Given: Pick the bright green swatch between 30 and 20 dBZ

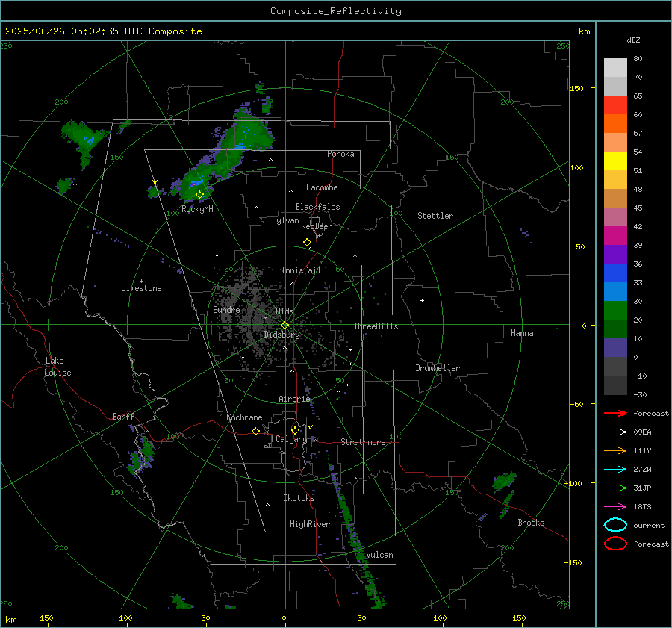Looking at the screenshot, I should tap(615, 311).
